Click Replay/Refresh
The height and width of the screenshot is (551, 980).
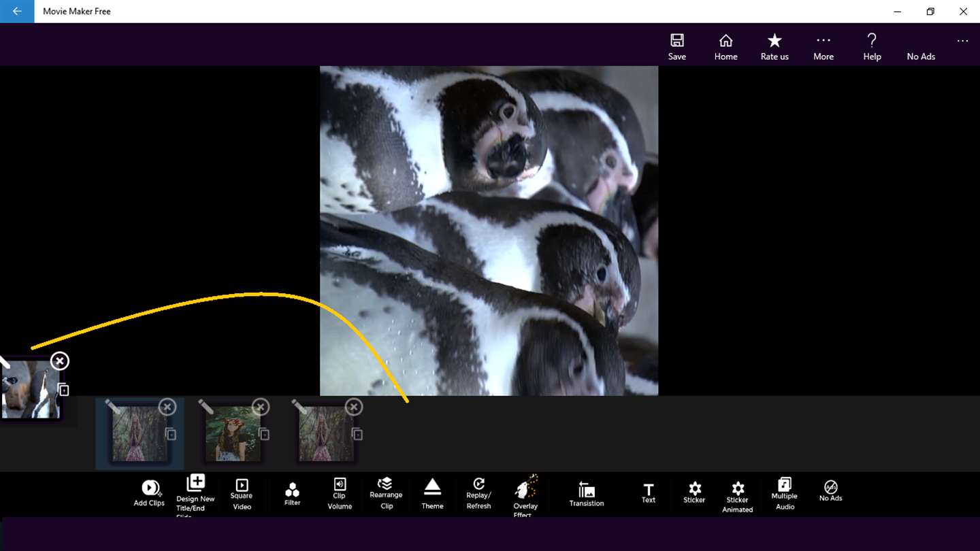[x=478, y=494]
